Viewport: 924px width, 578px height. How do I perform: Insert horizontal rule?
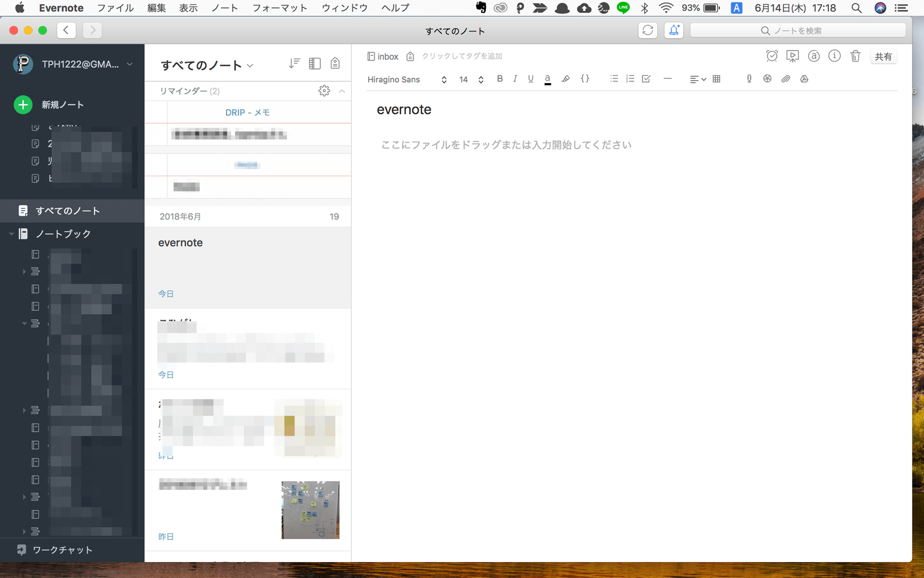667,79
